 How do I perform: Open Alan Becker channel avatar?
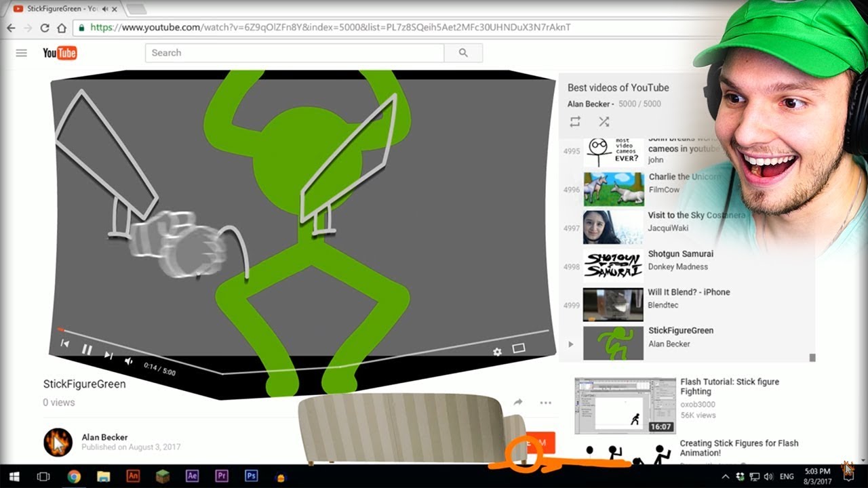point(58,442)
